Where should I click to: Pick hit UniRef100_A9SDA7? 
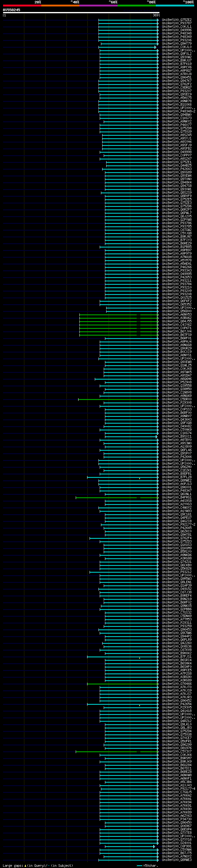pyautogui.click(x=177, y=375)
